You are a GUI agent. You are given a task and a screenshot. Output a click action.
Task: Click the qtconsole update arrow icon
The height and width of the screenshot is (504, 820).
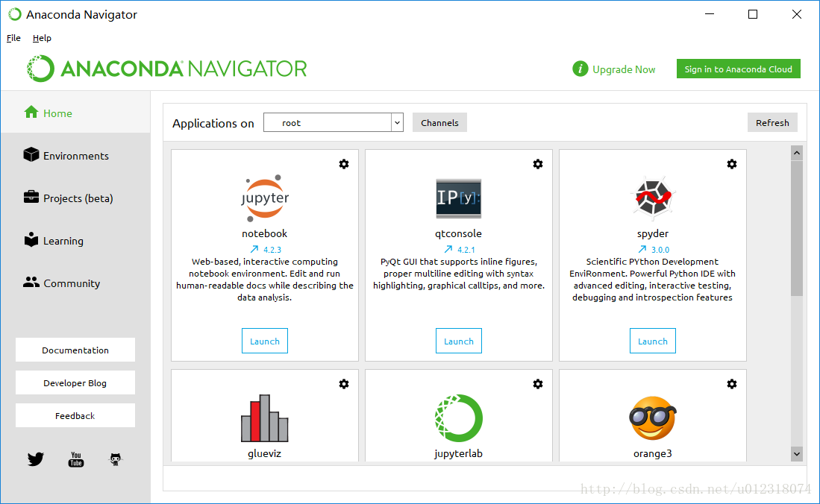tap(448, 249)
